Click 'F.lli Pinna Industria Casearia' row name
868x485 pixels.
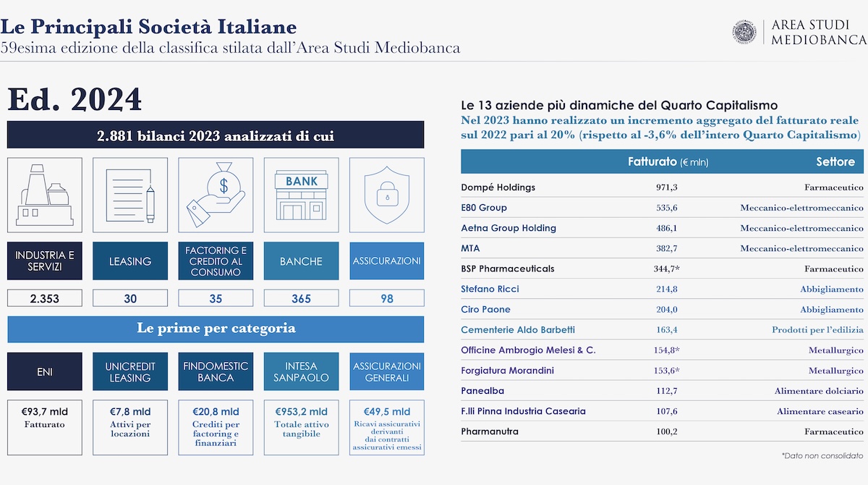pos(523,411)
